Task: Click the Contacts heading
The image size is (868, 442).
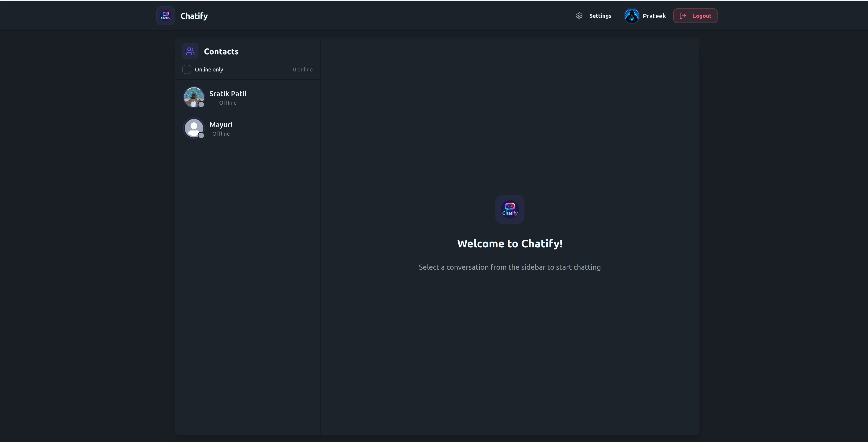Action: click(x=221, y=51)
